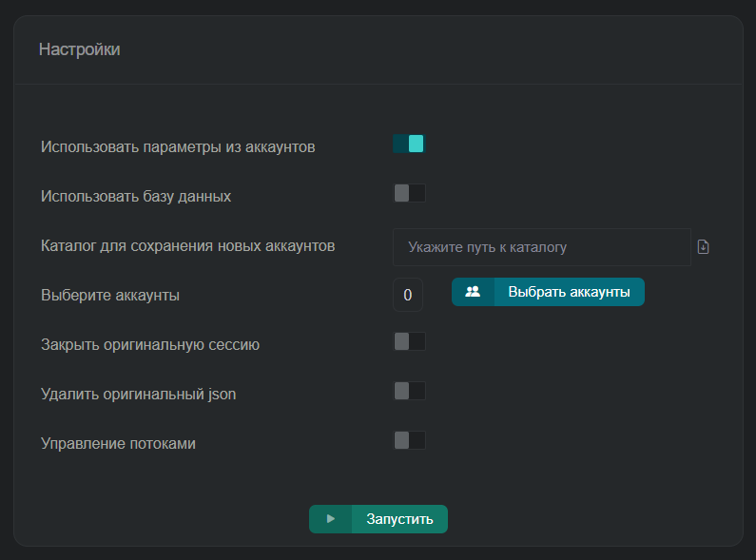
Task: Click the browse folder icon beside path field
Action: click(704, 247)
